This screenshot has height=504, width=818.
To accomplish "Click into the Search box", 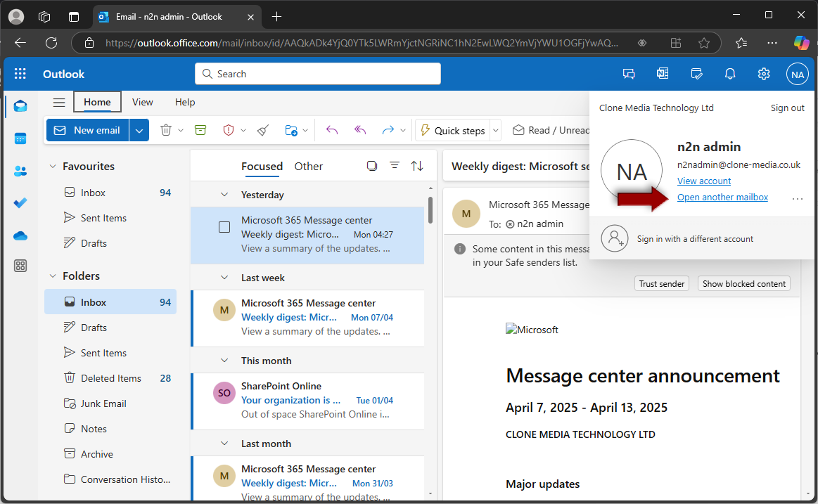I will pyautogui.click(x=318, y=74).
